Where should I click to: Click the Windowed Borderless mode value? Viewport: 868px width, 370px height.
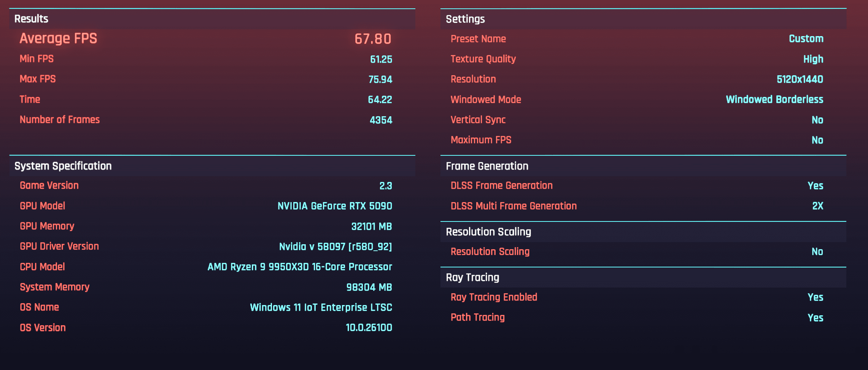coord(774,100)
